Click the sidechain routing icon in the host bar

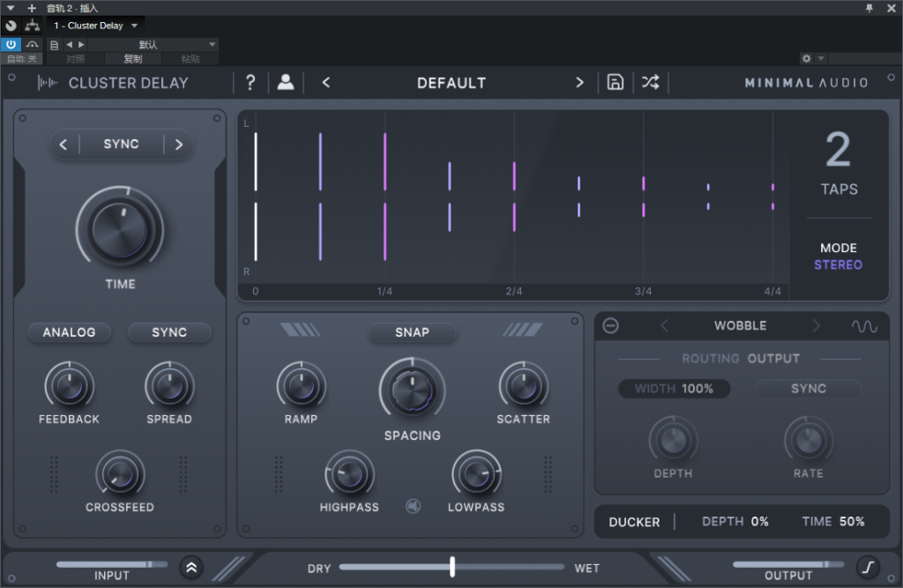pos(33,26)
